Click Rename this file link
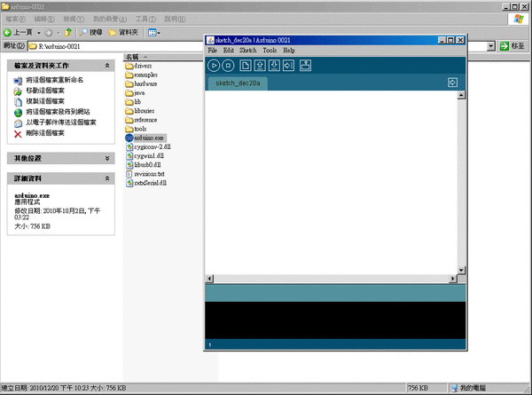 click(x=55, y=80)
